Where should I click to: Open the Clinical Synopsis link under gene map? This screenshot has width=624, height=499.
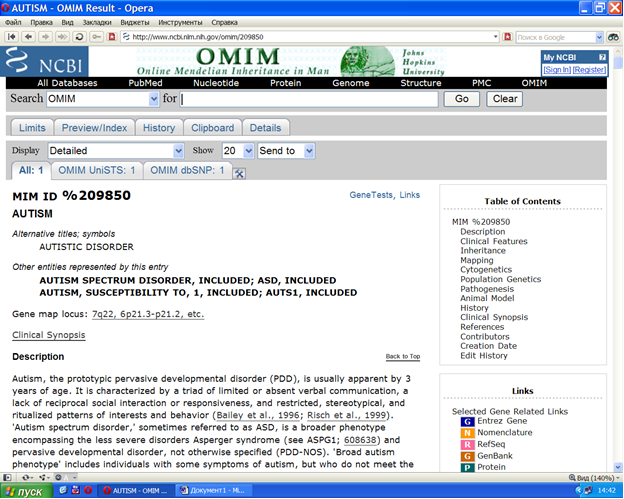coord(49,335)
